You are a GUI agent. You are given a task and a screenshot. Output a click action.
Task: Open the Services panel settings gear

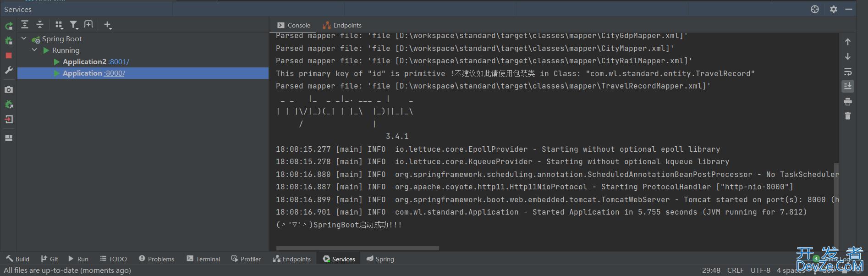[x=833, y=9]
